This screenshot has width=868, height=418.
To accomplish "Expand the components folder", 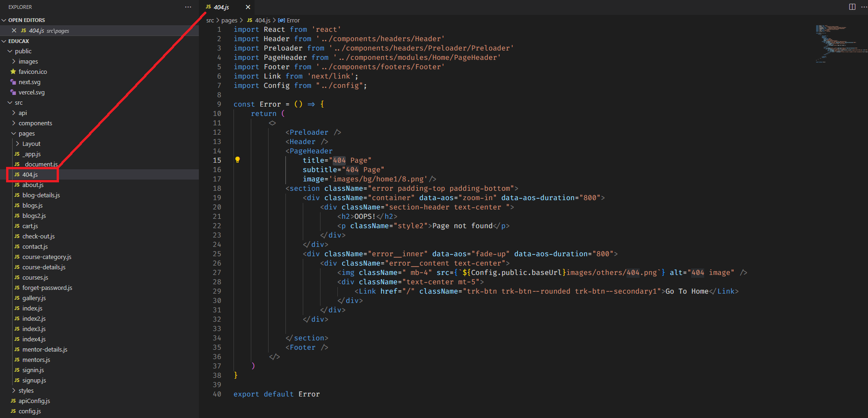I will click(35, 123).
